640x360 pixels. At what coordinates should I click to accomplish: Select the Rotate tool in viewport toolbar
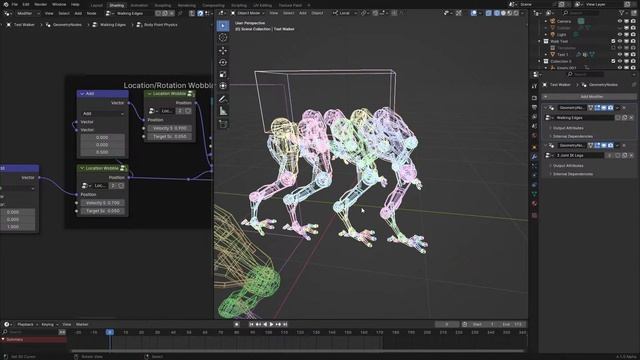tap(222, 62)
